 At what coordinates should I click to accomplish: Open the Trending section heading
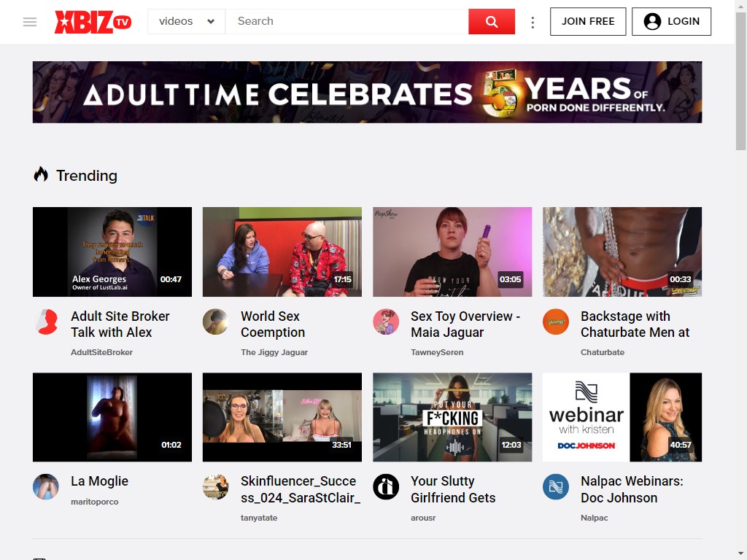87,176
